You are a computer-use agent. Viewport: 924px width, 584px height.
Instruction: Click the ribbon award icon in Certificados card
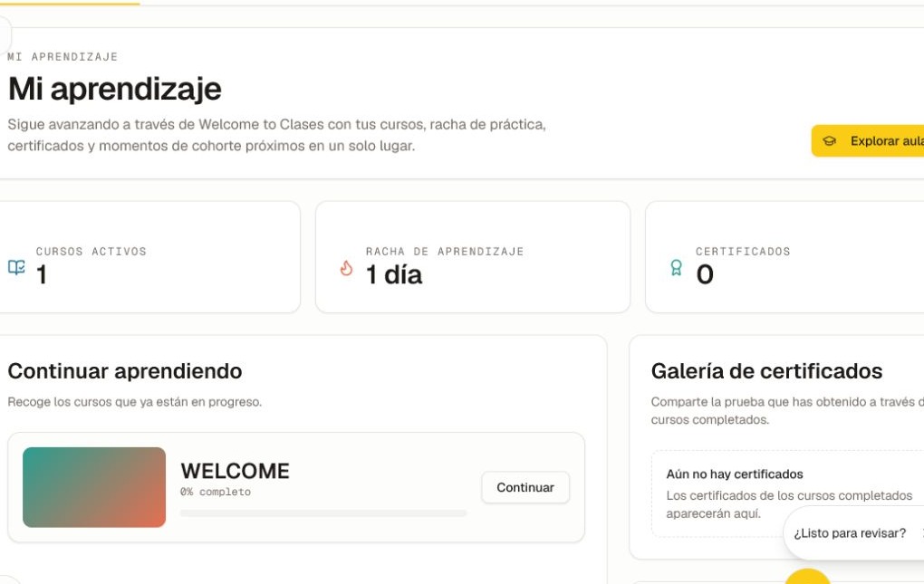(x=676, y=268)
